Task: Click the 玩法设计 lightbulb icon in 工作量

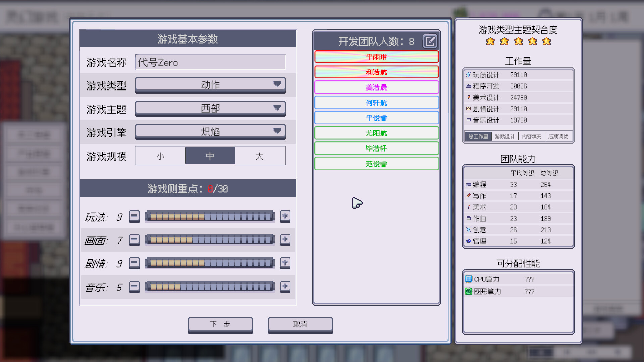Action: tap(469, 75)
